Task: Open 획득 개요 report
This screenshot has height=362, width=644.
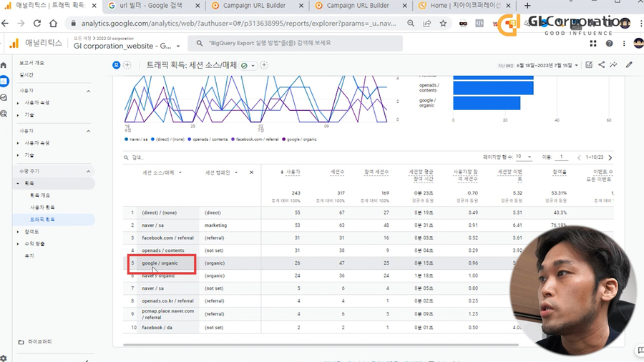Action: tap(40, 195)
